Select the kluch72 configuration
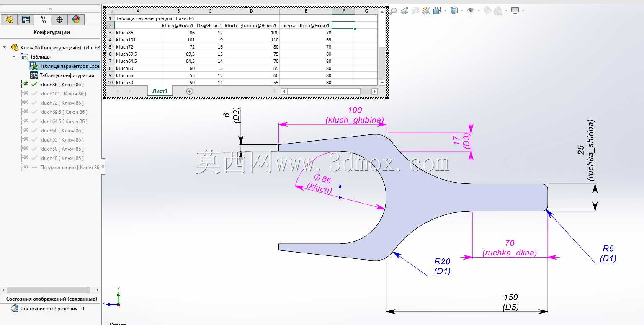The image size is (644, 325). click(x=62, y=103)
